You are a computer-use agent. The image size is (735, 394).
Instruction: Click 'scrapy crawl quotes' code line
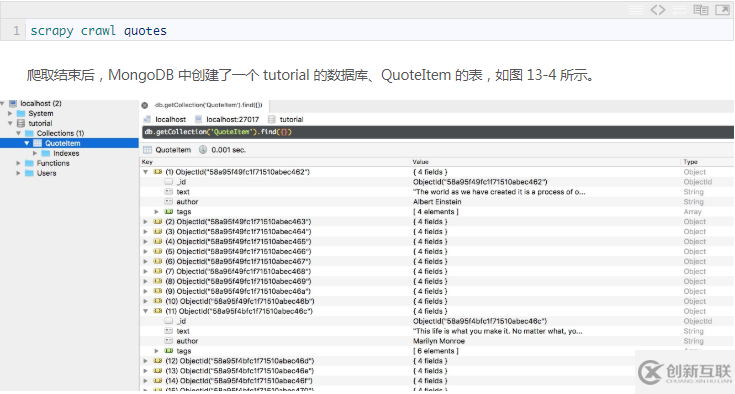98,31
